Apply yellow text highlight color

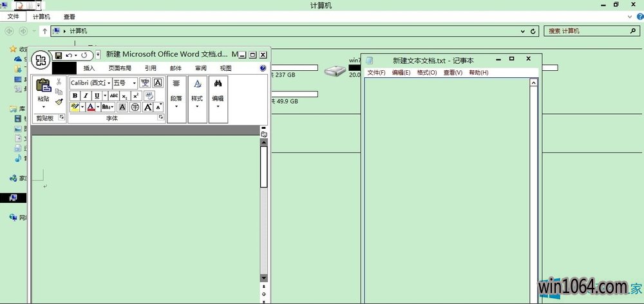pos(75,107)
